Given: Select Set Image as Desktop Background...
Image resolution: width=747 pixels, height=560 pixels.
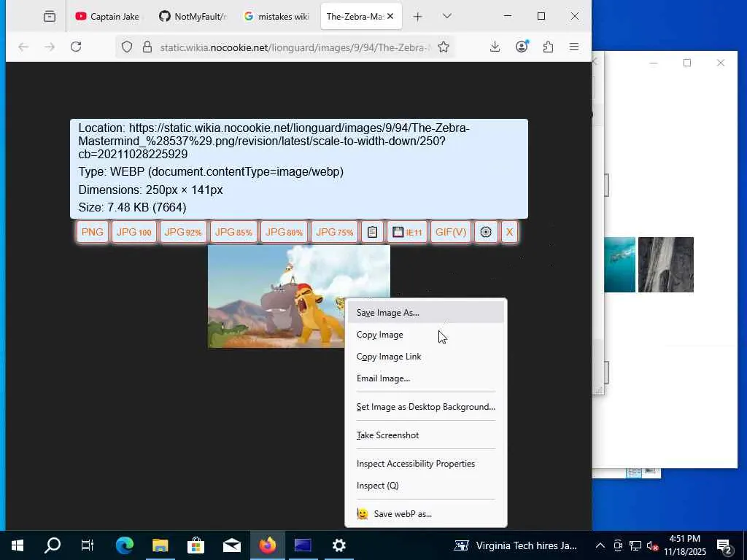Looking at the screenshot, I should coord(425,407).
